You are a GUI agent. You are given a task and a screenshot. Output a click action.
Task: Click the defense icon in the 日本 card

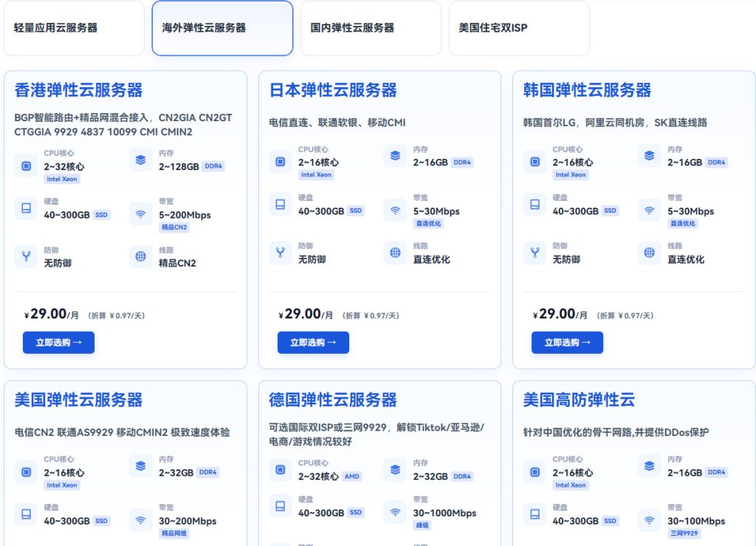point(281,252)
